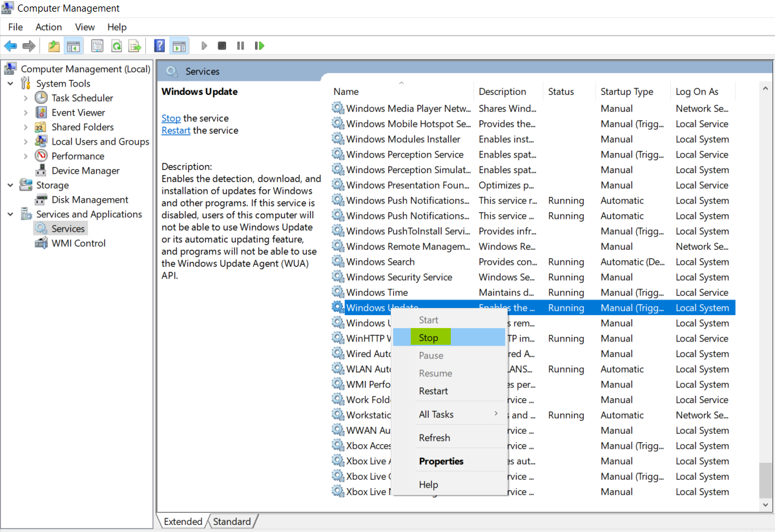Image resolution: width=775 pixels, height=532 pixels.
Task: Expand the Task Scheduler tree node
Action: click(26, 98)
